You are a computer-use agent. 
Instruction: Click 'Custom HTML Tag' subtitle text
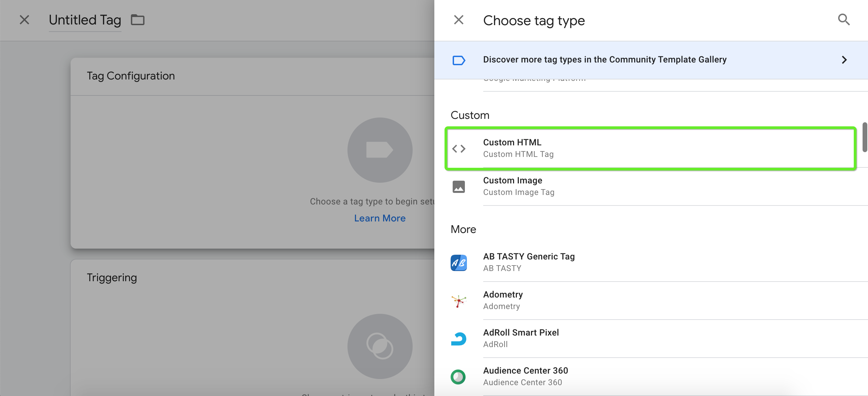(518, 154)
